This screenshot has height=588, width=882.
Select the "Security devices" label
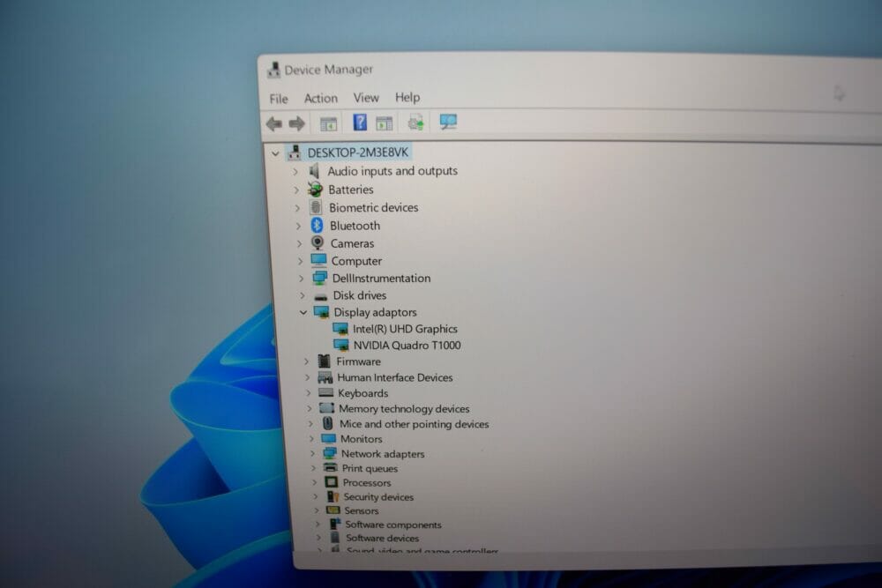point(378,497)
